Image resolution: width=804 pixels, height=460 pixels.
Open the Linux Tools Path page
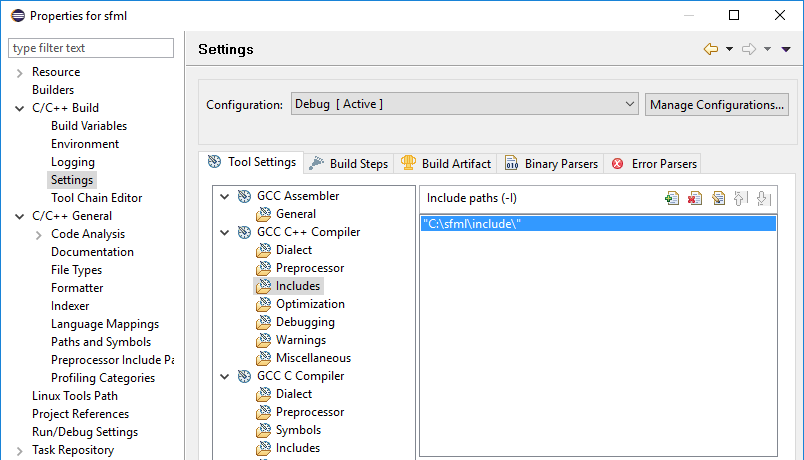tap(75, 396)
